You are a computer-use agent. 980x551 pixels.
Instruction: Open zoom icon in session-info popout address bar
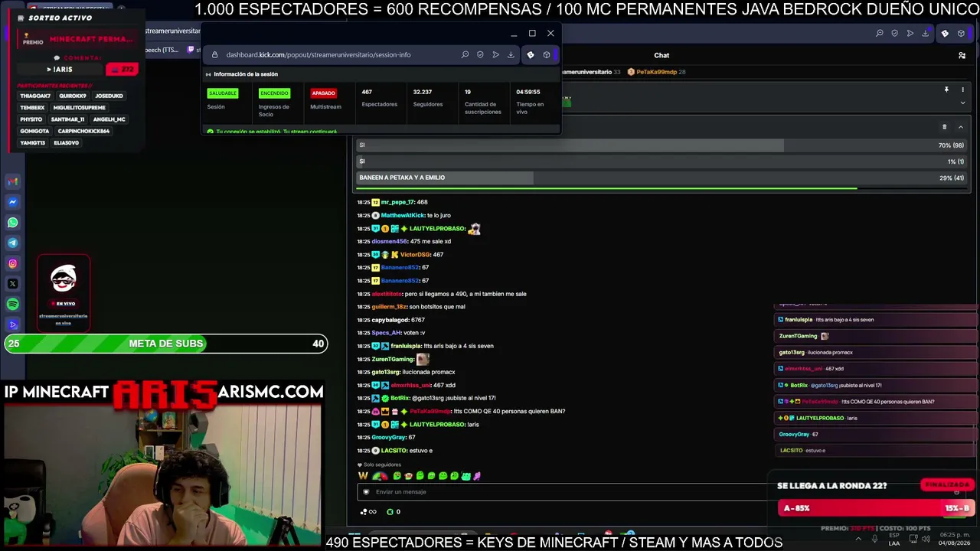[465, 54]
